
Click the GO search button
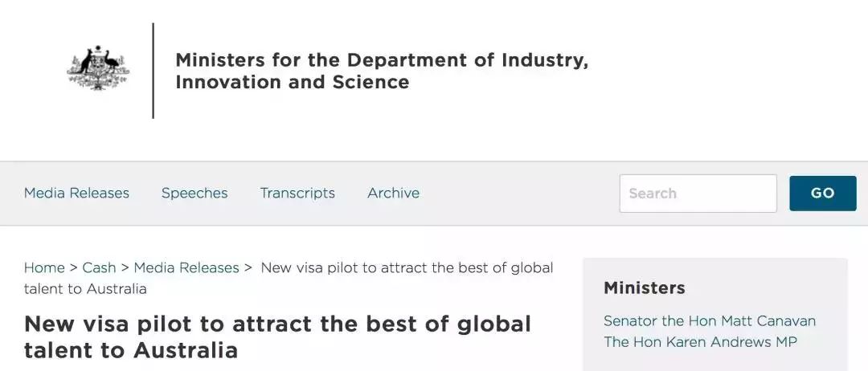(823, 194)
